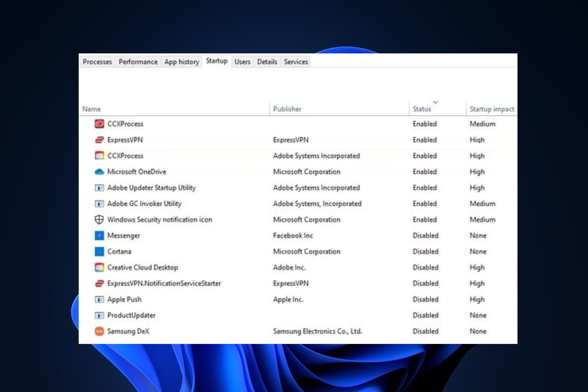Screen dimensions: 588x392
Task: Click the Enabled status for Microsoft OneDrive
Action: point(424,172)
